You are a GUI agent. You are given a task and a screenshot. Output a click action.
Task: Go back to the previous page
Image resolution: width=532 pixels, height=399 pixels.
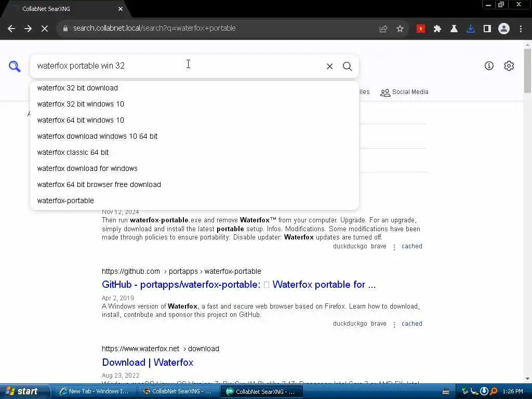[x=11, y=29]
